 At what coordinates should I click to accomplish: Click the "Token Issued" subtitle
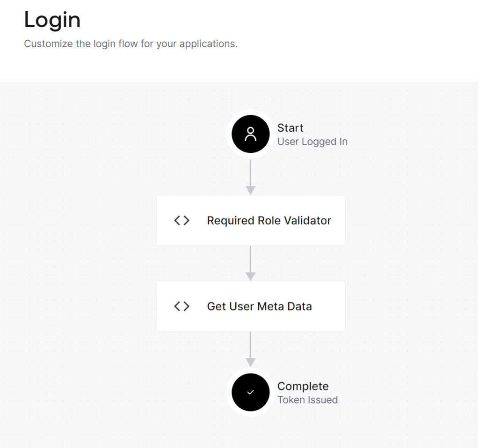(307, 400)
